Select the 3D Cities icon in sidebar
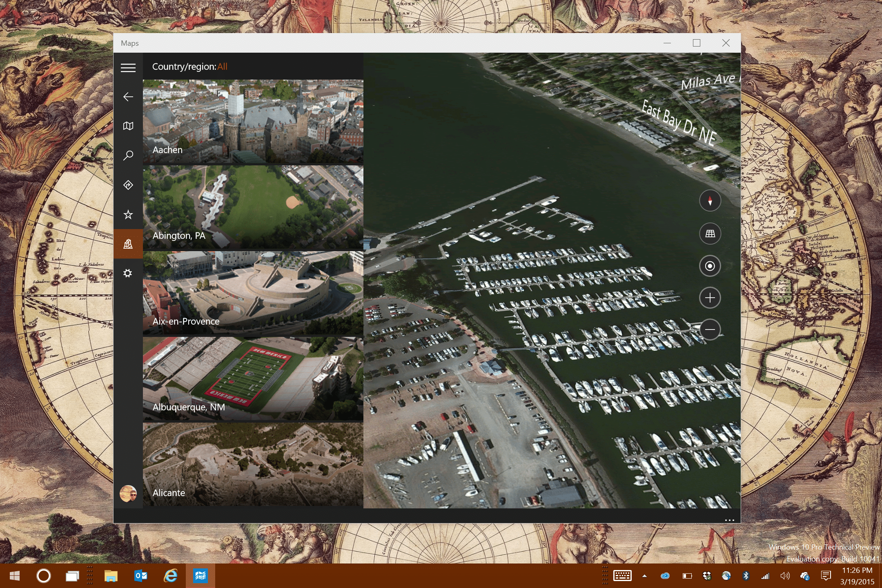 pos(128,244)
